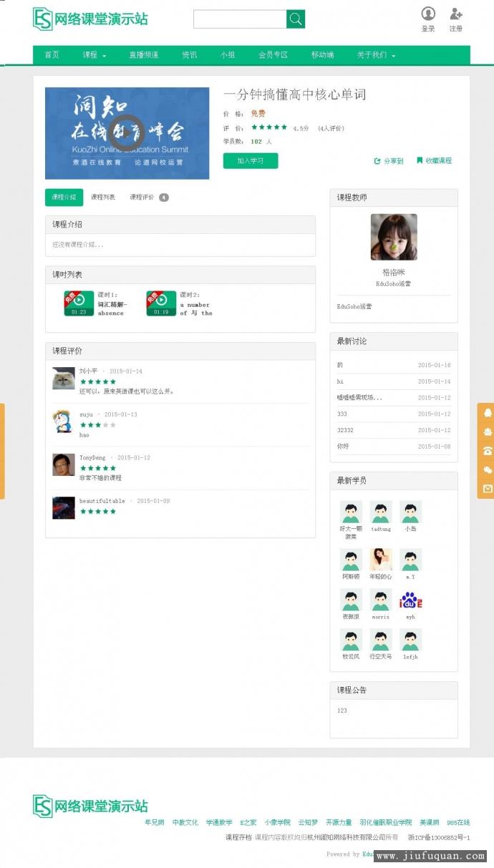This screenshot has width=494, height=868.
Task: Open discussion titled 333
Action: [x=342, y=414]
